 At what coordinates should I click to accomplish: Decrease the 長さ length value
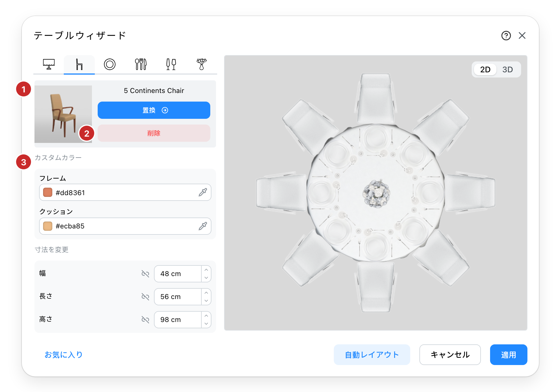click(x=206, y=301)
